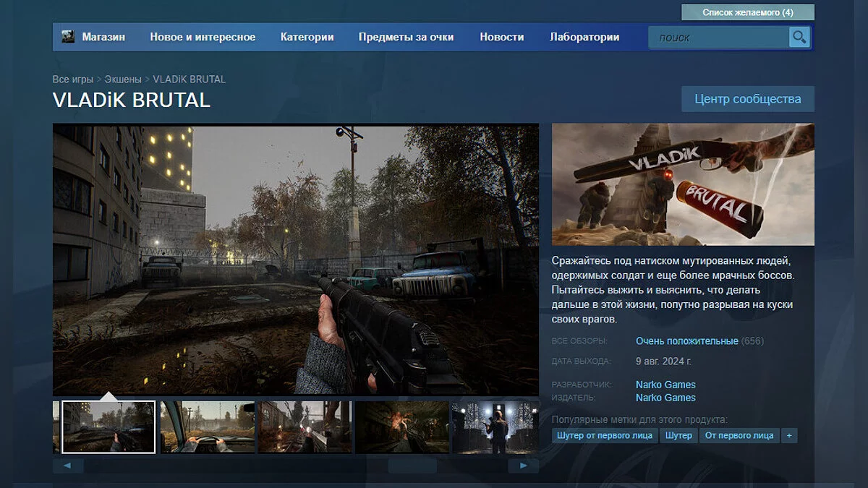868x488 pixels.
Task: Open the Новое и интересное menu
Action: (x=203, y=37)
